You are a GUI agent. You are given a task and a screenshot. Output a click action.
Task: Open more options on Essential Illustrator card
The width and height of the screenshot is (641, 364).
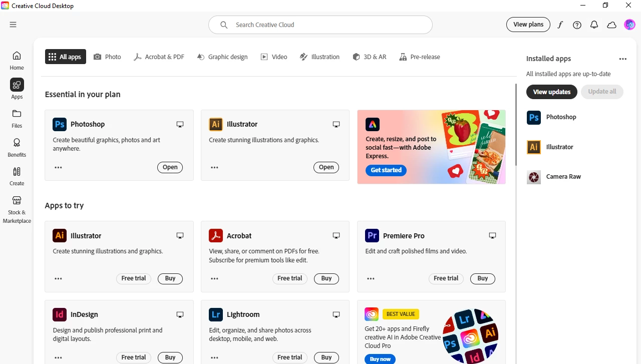(214, 168)
